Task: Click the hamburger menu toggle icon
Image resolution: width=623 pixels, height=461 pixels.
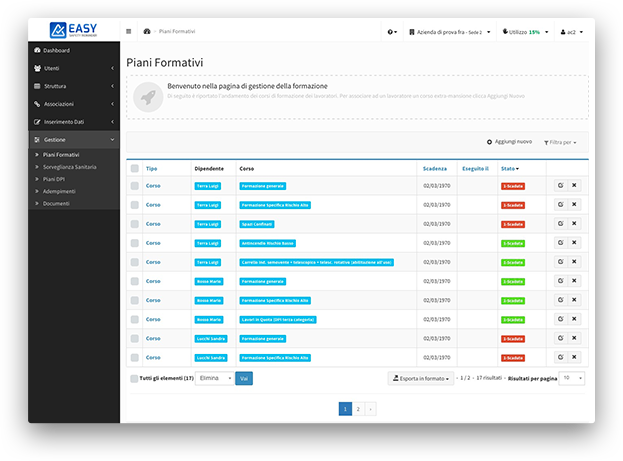Action: click(x=129, y=31)
